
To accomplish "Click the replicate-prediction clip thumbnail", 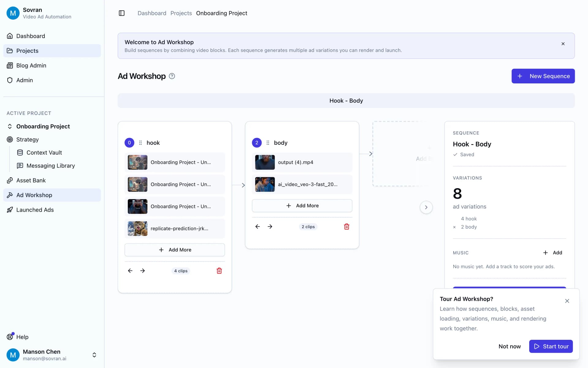I will pos(137,228).
